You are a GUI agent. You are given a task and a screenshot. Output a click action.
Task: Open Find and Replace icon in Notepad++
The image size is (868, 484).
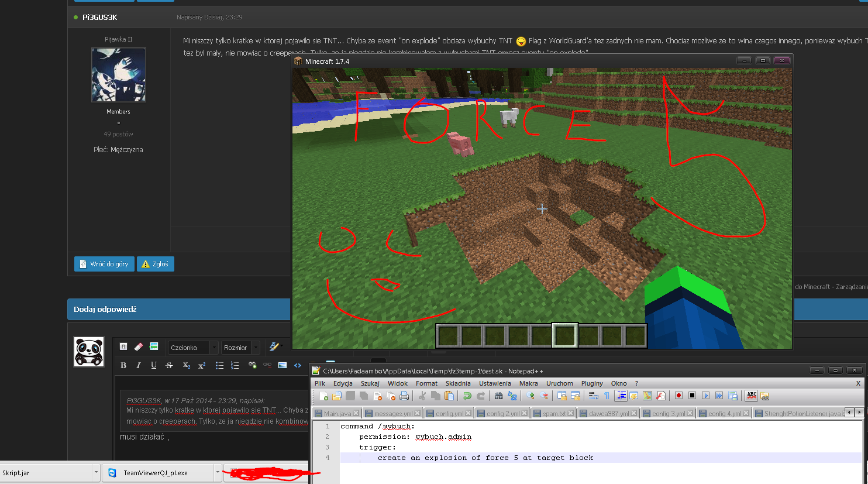click(x=512, y=396)
